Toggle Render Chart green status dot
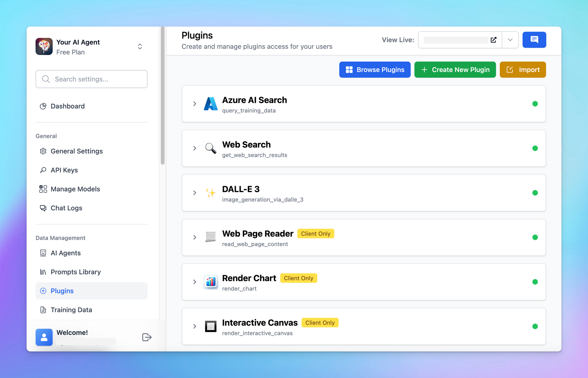Screen dimensions: 588x378 pyautogui.click(x=535, y=282)
